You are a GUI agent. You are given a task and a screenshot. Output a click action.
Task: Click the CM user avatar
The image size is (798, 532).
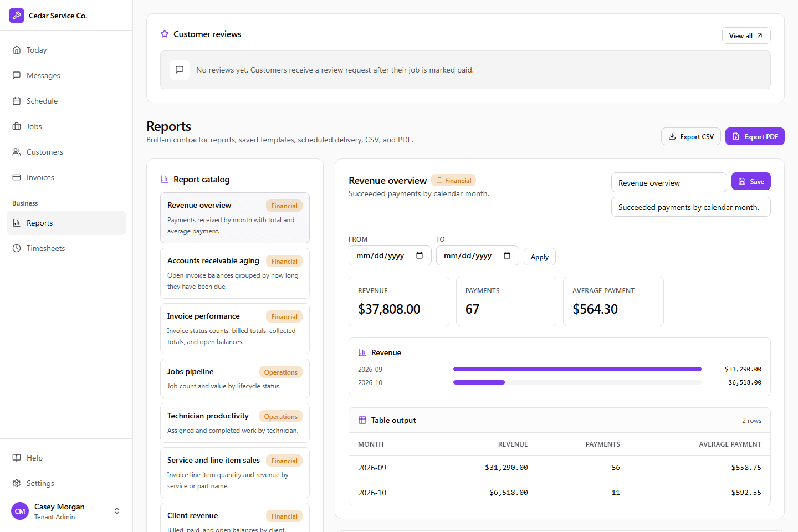pyautogui.click(x=20, y=511)
